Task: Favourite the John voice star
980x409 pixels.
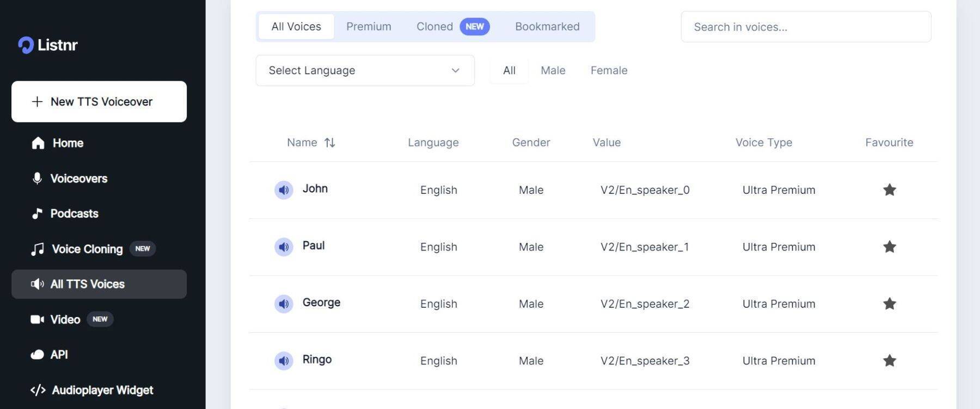Action: click(889, 190)
